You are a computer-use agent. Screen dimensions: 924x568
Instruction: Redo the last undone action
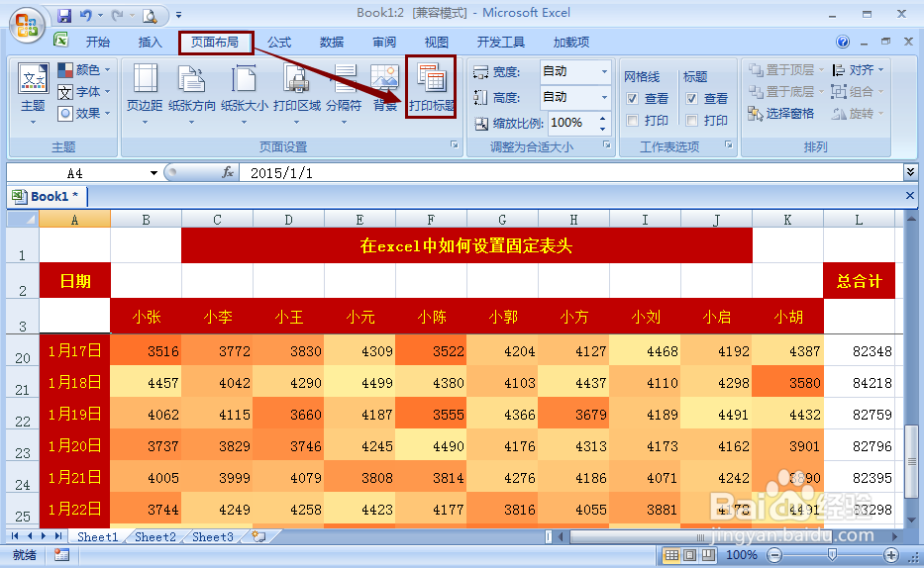(118, 15)
